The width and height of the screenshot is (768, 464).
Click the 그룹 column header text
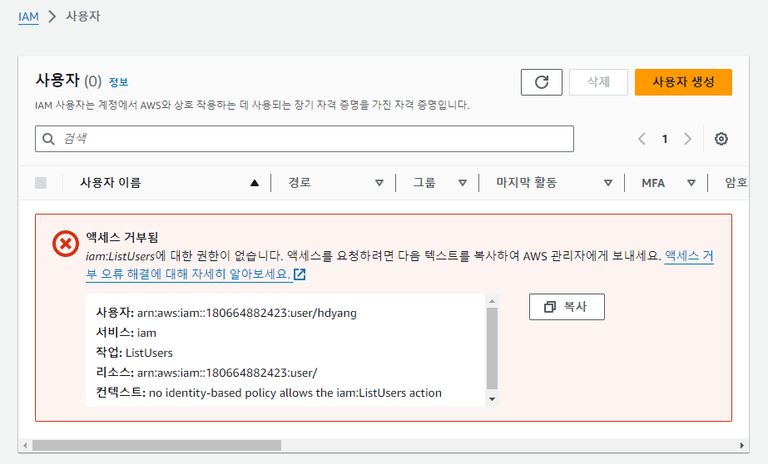tap(424, 183)
